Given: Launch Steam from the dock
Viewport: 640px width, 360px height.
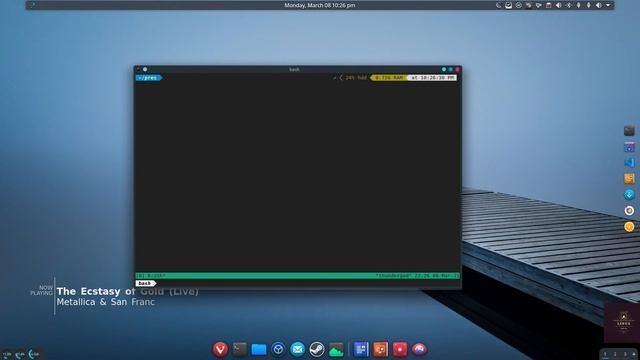Looking at the screenshot, I should [x=317, y=349].
